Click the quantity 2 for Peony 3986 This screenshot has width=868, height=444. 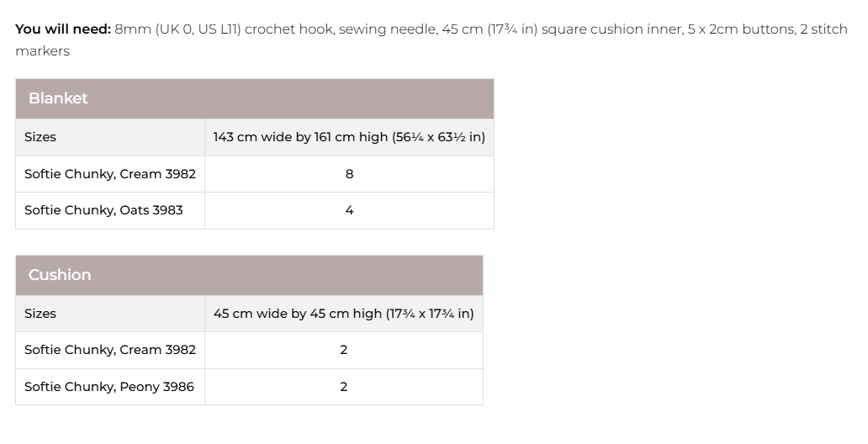(343, 387)
